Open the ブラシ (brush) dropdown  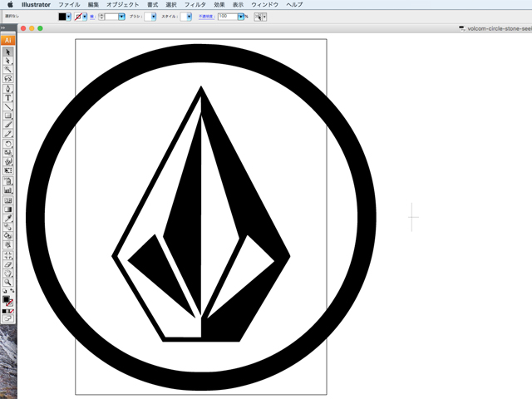(154, 17)
